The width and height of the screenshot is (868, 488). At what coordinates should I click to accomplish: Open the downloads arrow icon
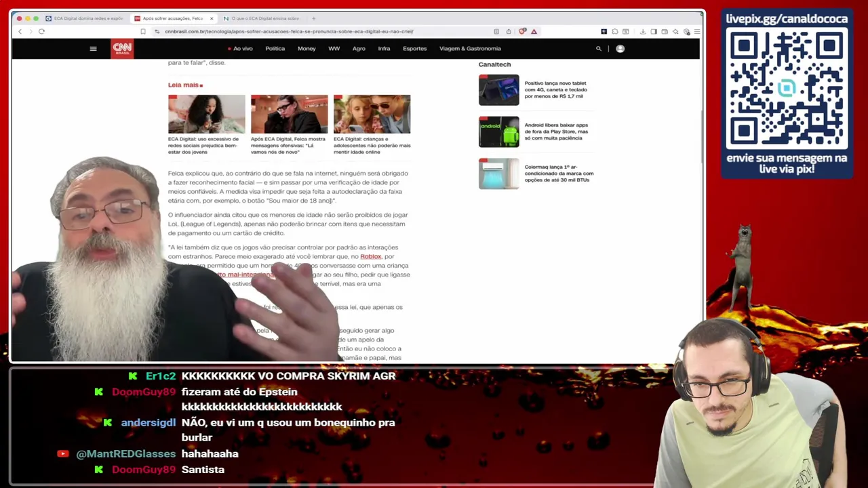point(643,31)
